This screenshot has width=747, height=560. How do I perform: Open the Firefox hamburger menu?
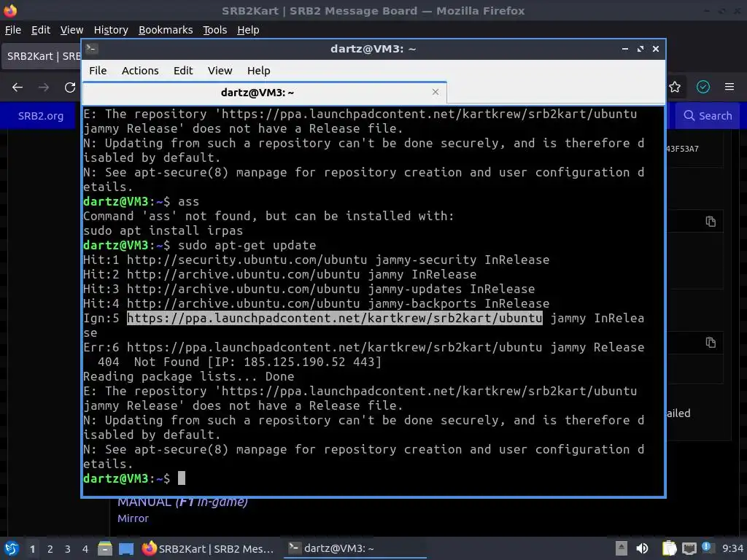pyautogui.click(x=729, y=87)
